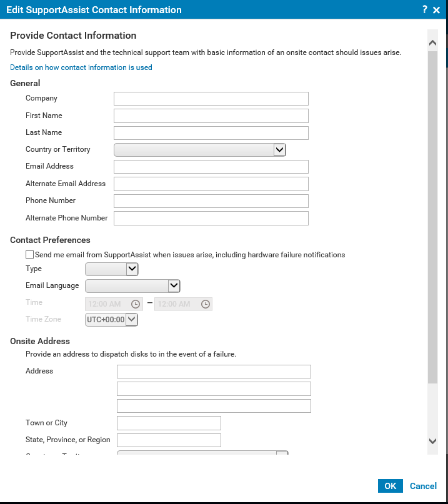Open the Email Language dropdown
This screenshot has width=448, height=504.
coord(174,285)
